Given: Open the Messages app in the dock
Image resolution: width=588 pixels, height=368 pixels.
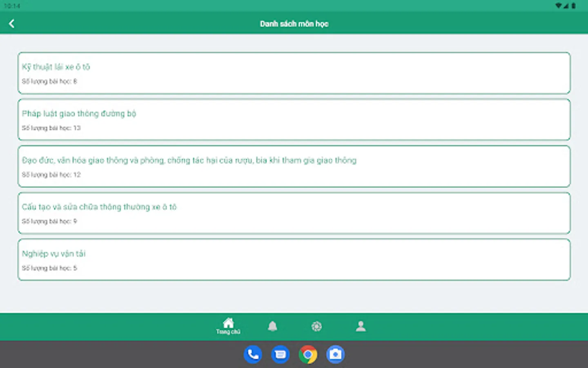Looking at the screenshot, I should pyautogui.click(x=281, y=354).
